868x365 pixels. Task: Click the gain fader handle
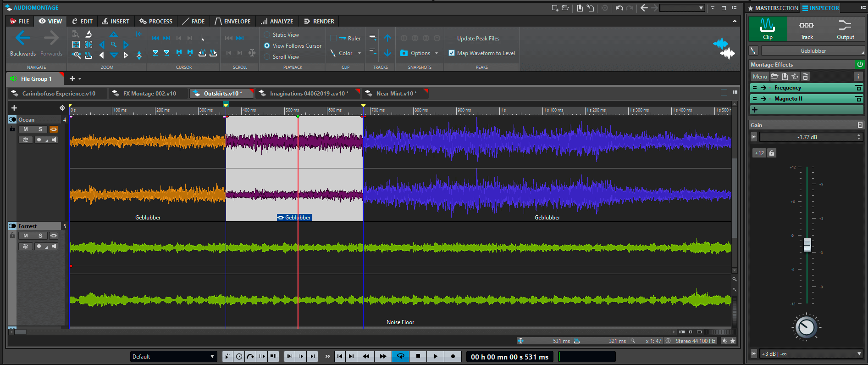click(x=807, y=245)
